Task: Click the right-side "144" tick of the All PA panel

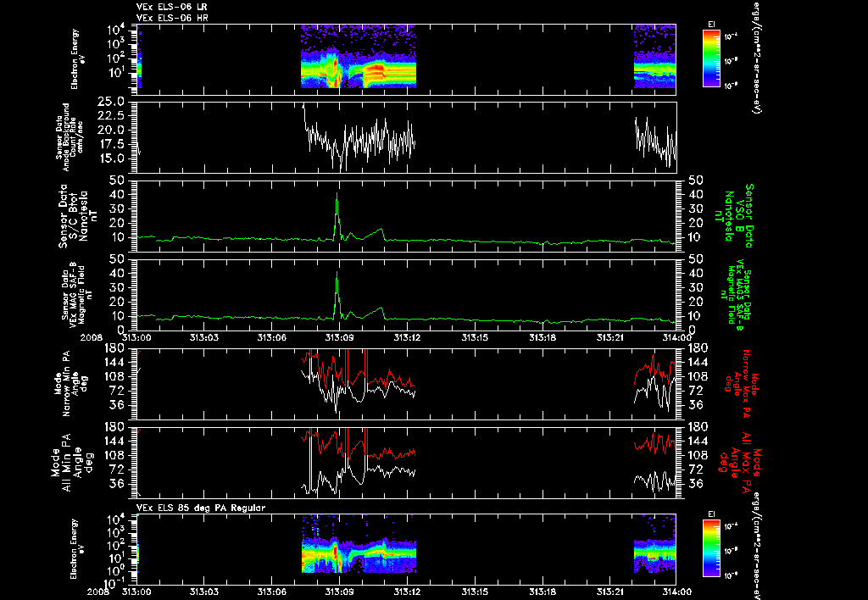Action: 698,441
